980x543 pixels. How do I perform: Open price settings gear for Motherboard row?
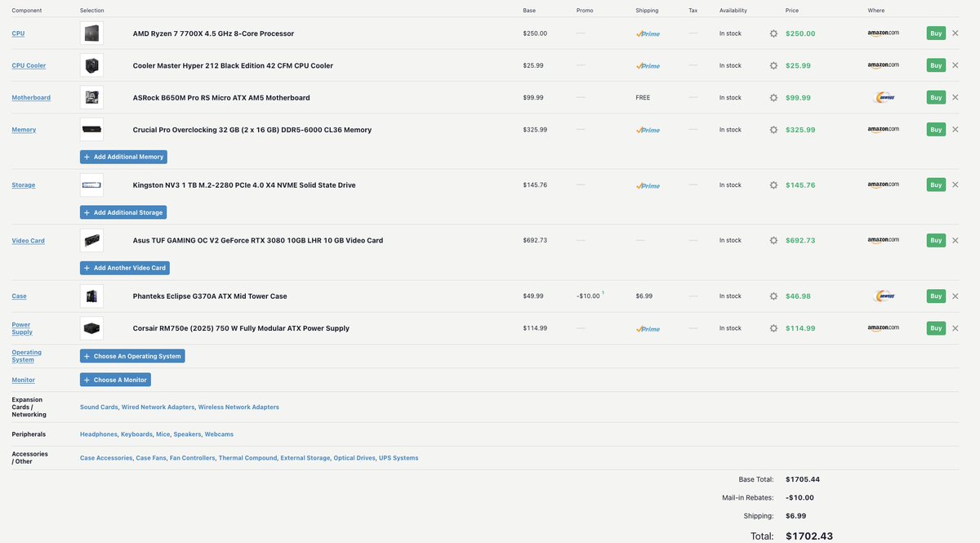click(773, 97)
